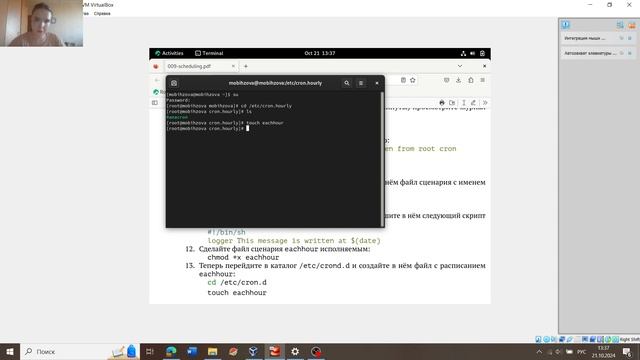Viewport: 640px width, 360px height.
Task: Bookmark page with the star icon
Action: 413,80
